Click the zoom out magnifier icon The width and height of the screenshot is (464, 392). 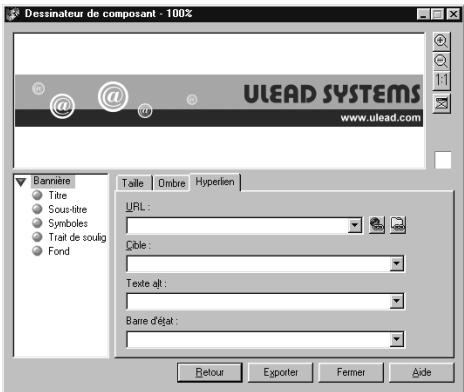(x=441, y=61)
